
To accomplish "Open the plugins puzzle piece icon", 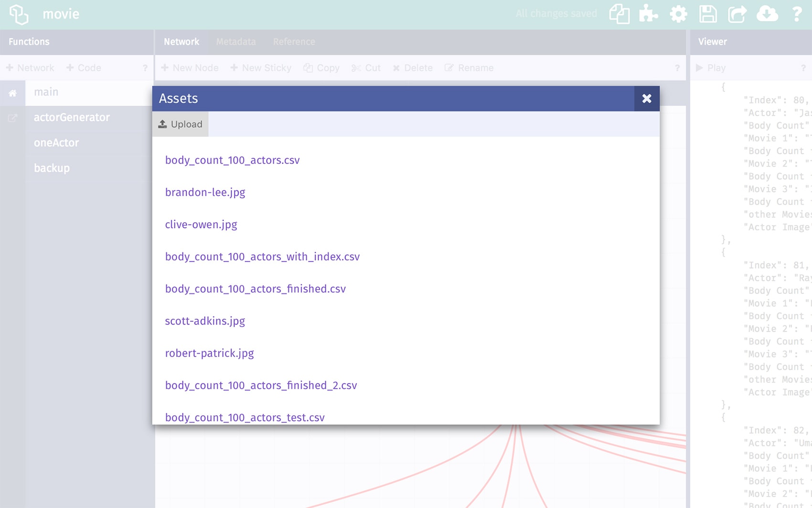I will [x=648, y=14].
